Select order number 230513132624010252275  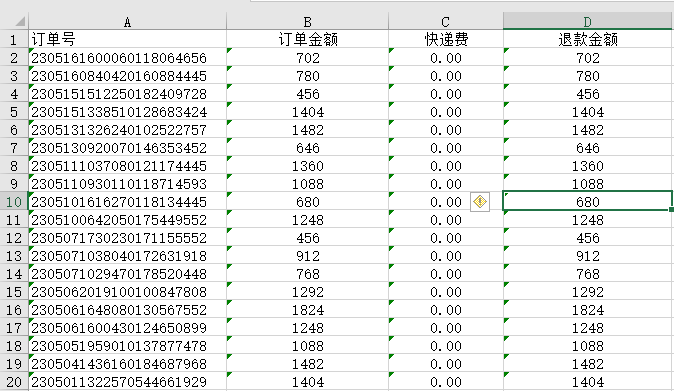127,129
